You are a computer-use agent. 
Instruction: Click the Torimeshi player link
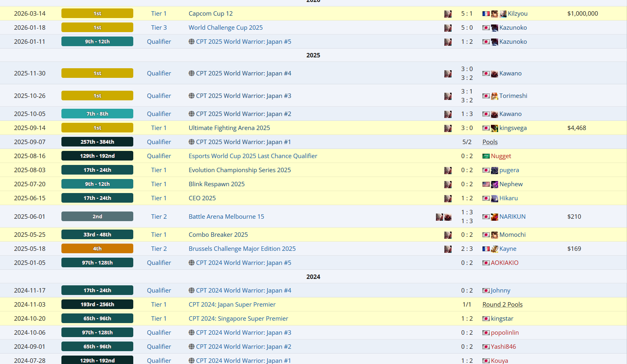tap(513, 96)
